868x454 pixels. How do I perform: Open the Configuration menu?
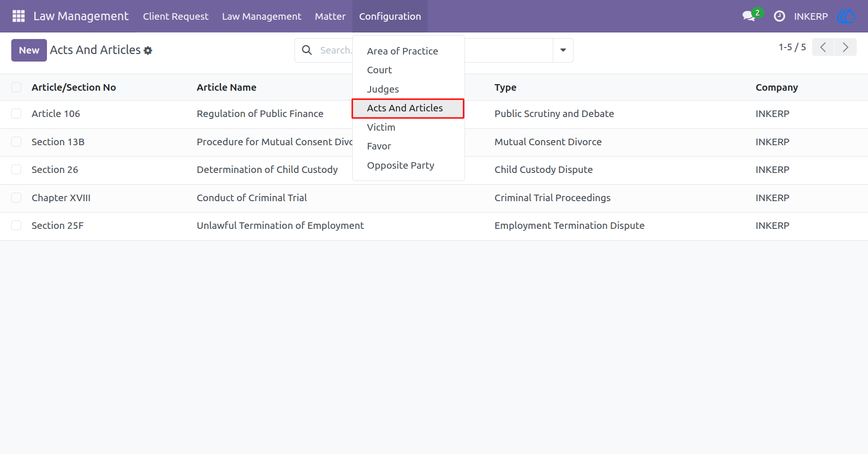point(390,16)
